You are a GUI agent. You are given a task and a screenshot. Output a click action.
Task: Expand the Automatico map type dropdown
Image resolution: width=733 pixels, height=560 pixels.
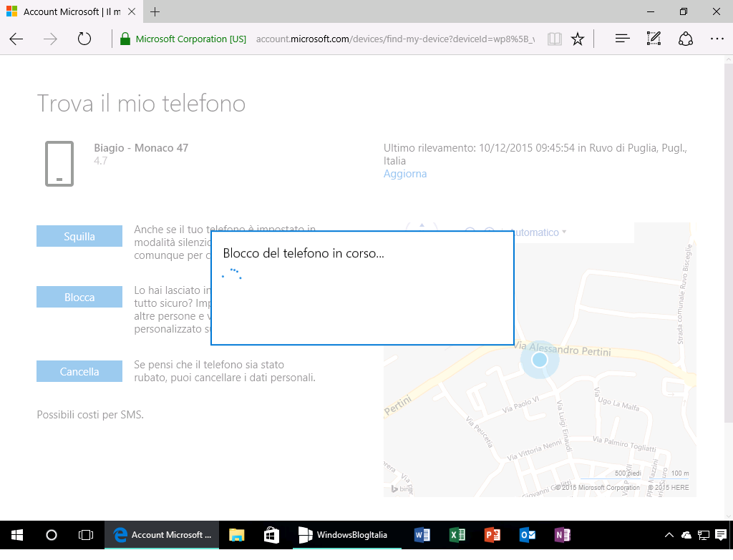[x=538, y=232]
